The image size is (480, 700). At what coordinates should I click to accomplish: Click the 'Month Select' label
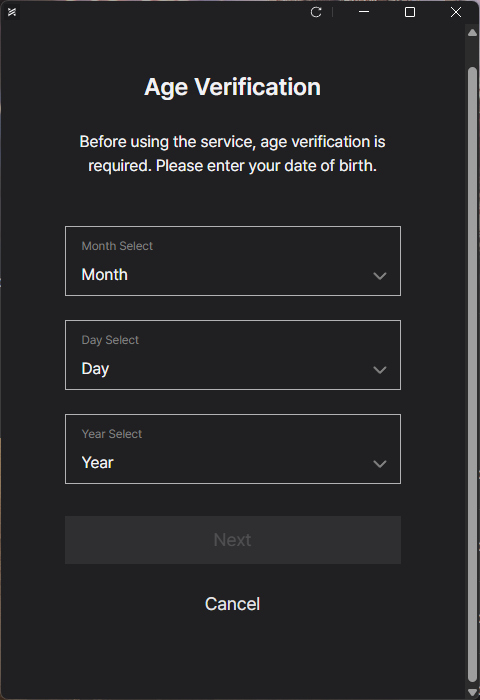tap(117, 246)
